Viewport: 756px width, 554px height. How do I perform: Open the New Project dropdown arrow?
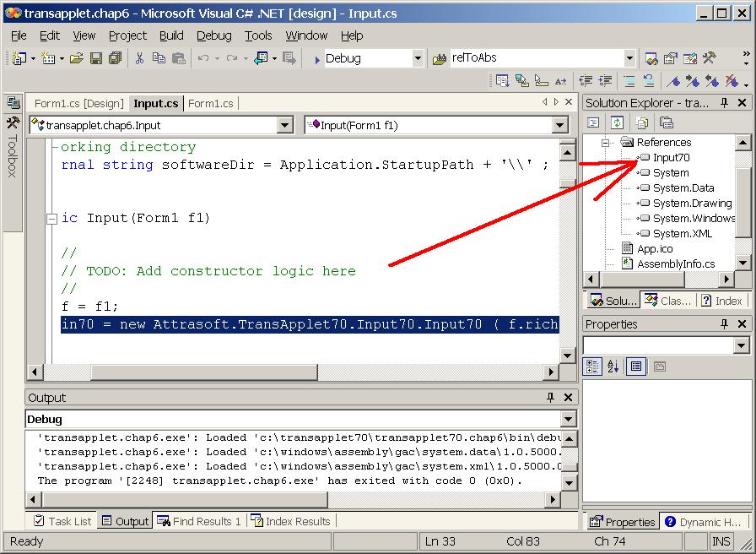(33, 59)
